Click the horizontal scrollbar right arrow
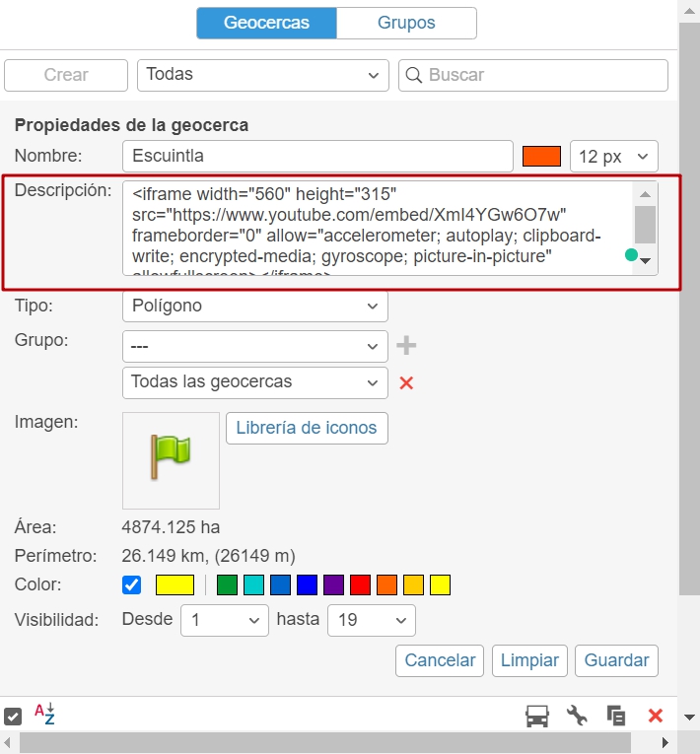 665,742
